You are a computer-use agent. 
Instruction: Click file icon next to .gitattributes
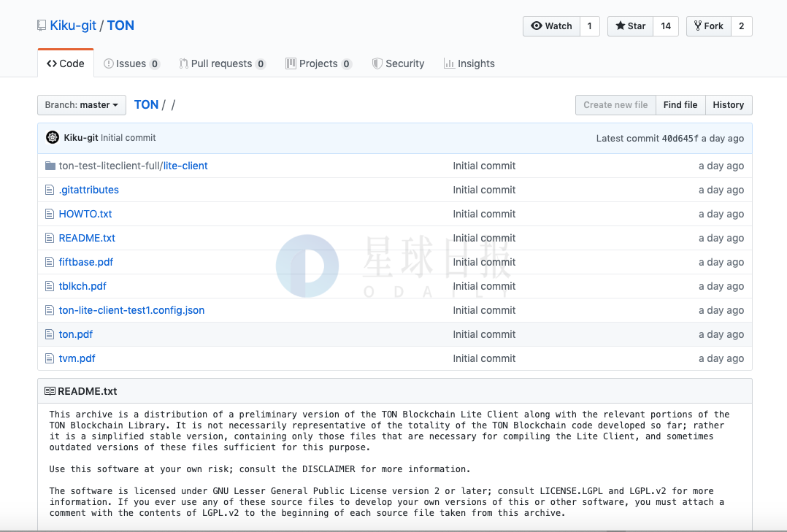tap(49, 190)
